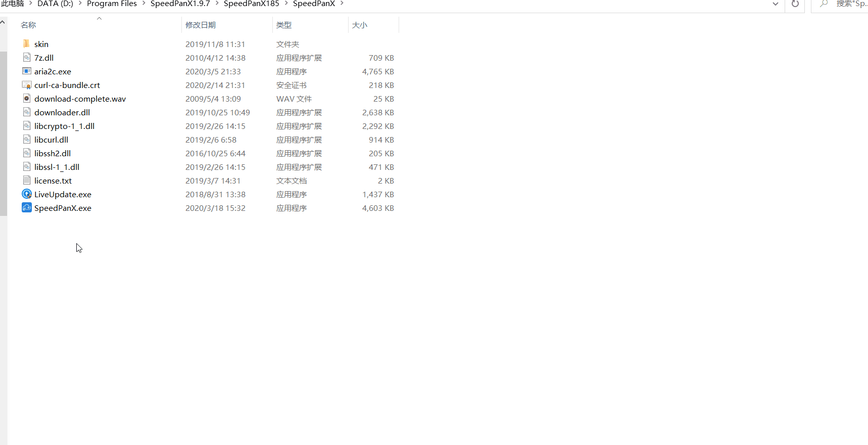Click date 2020/3/18 15:32
The height and width of the screenshot is (445, 868).
(215, 208)
